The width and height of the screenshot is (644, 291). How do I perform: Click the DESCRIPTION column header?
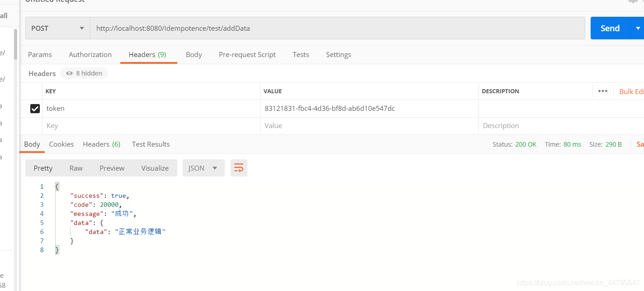pyautogui.click(x=500, y=91)
